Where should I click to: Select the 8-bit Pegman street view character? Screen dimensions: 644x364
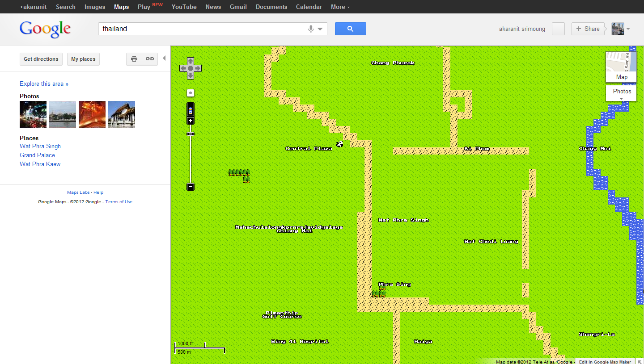191,110
